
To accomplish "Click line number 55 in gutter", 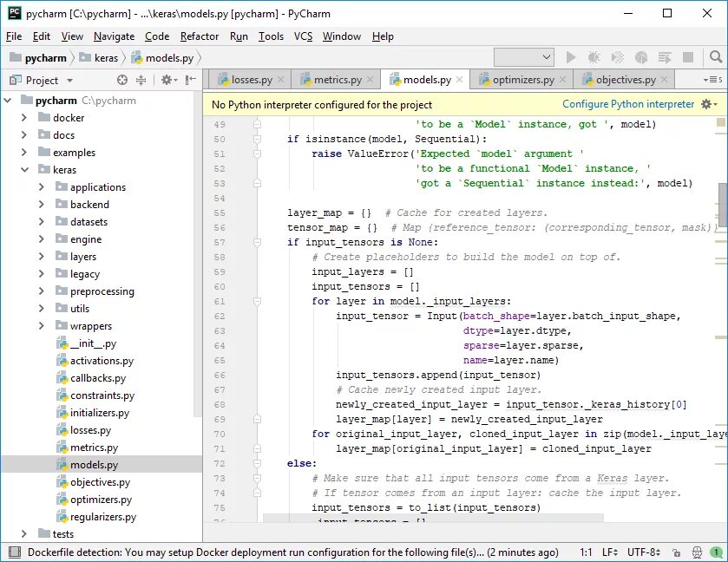I will pyautogui.click(x=220, y=213).
